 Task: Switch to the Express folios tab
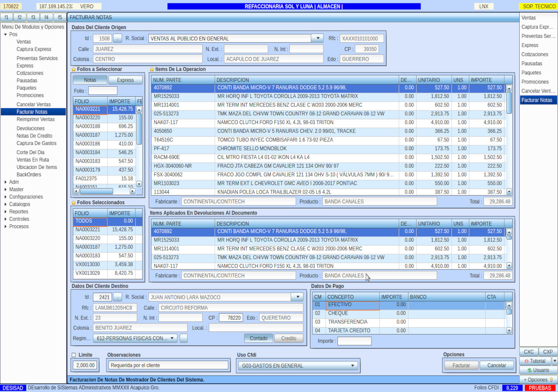tap(126, 80)
